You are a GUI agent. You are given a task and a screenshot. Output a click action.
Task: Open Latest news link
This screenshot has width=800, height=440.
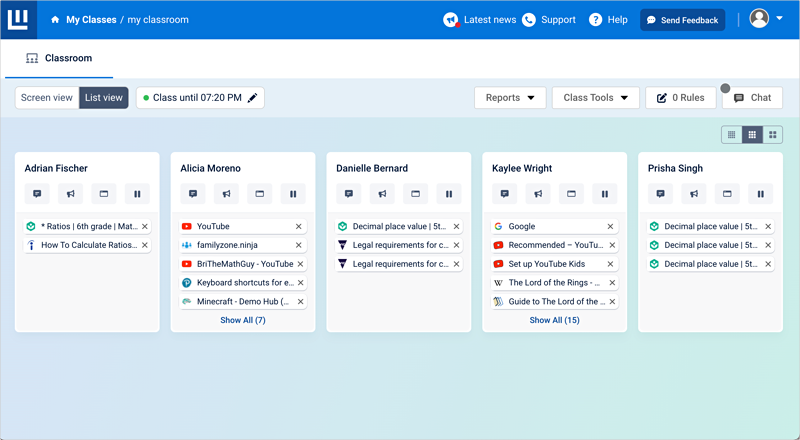pyautogui.click(x=490, y=20)
